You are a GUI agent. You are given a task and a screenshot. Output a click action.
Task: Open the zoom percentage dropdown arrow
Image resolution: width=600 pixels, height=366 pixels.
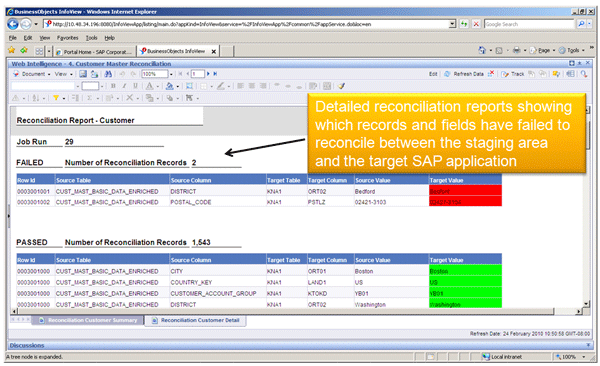click(x=171, y=74)
